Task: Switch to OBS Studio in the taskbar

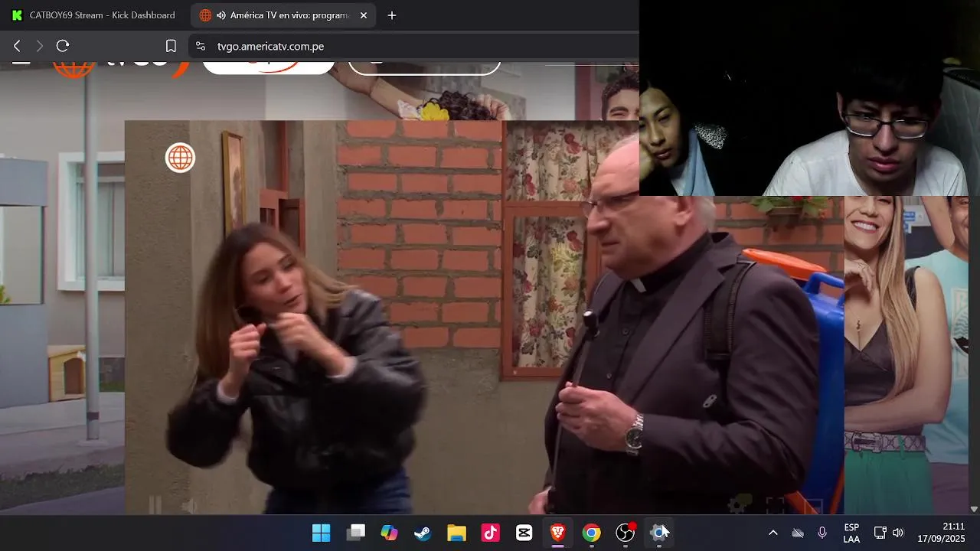Action: [x=626, y=533]
